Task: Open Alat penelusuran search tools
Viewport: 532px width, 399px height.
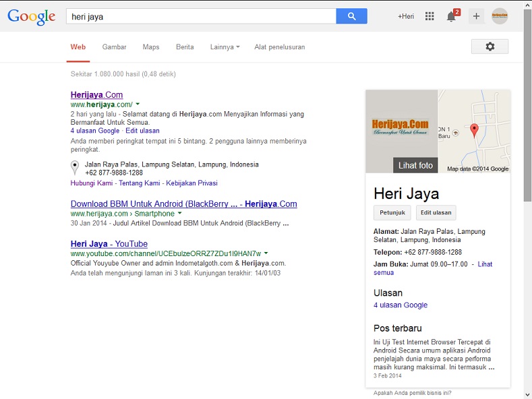Action: tap(279, 47)
